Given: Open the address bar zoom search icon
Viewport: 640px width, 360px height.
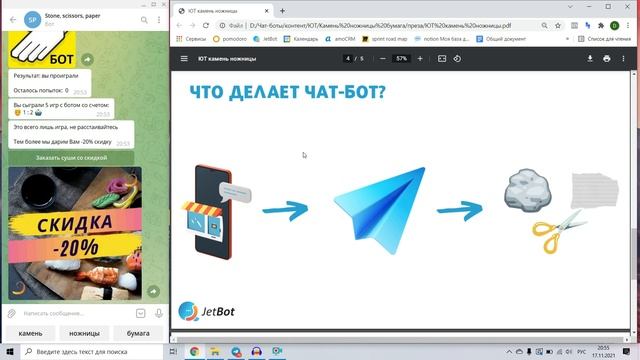Looking at the screenshot, I should click(544, 25).
